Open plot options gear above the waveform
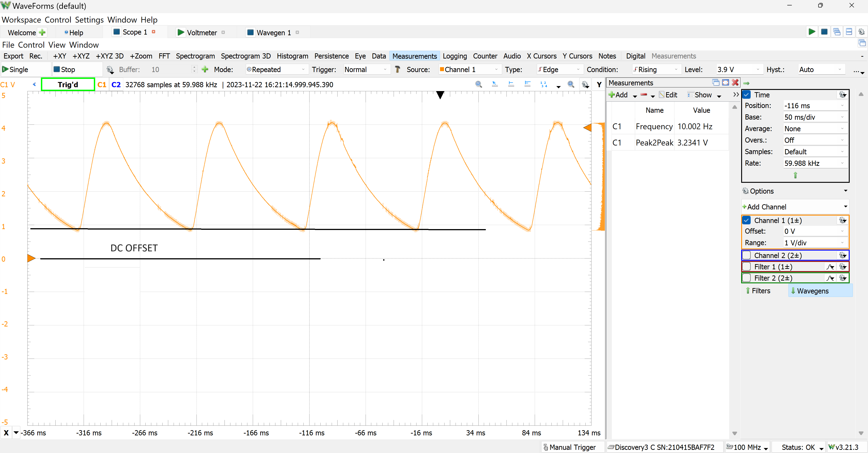Image resolution: width=868 pixels, height=453 pixels. [586, 84]
